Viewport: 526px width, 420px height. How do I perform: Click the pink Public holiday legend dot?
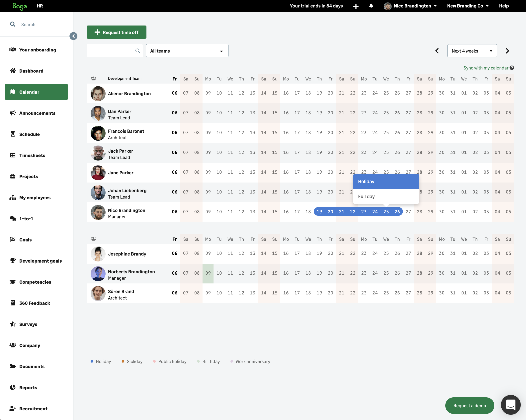point(154,361)
